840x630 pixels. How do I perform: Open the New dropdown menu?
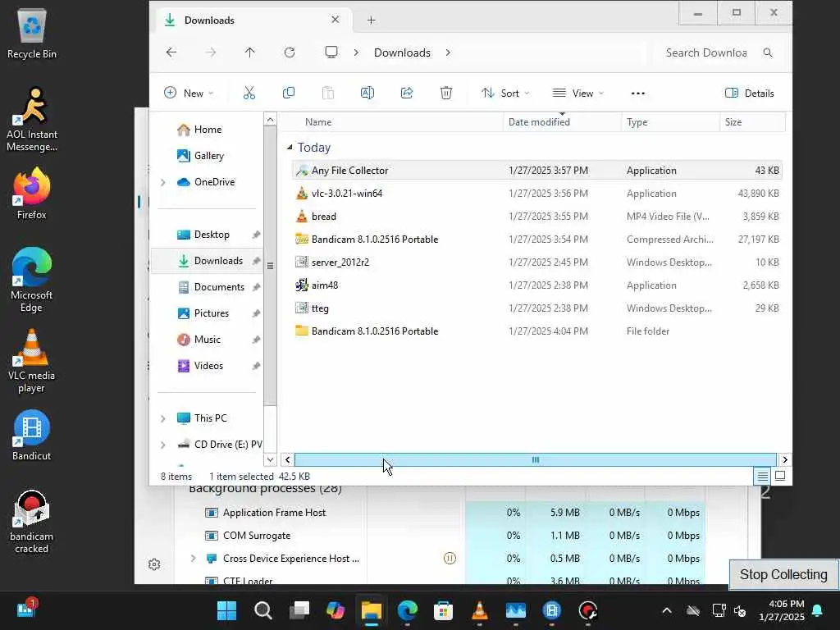189,94
